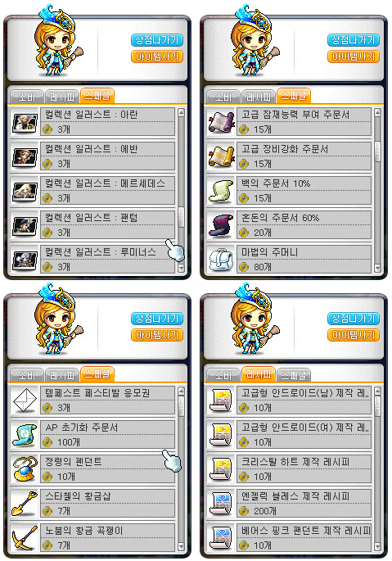
Task: Click the 마법의 주머니 white bag icon
Action: click(221, 260)
